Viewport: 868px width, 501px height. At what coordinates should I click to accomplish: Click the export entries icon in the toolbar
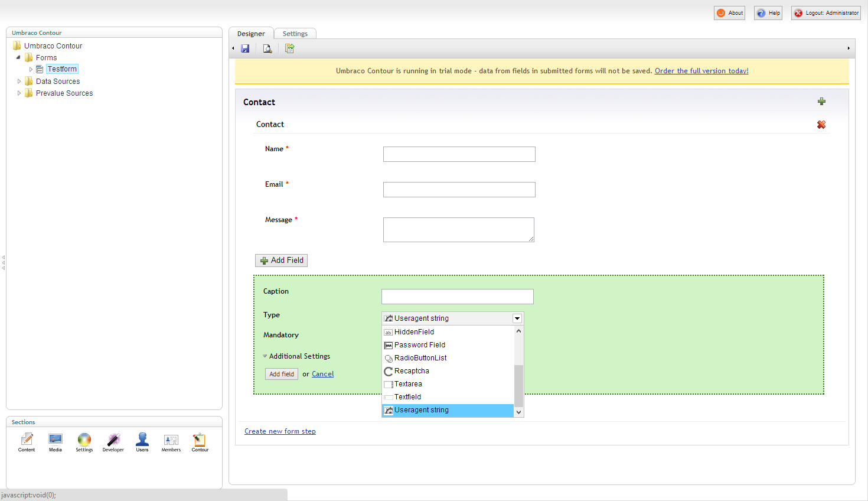289,48
